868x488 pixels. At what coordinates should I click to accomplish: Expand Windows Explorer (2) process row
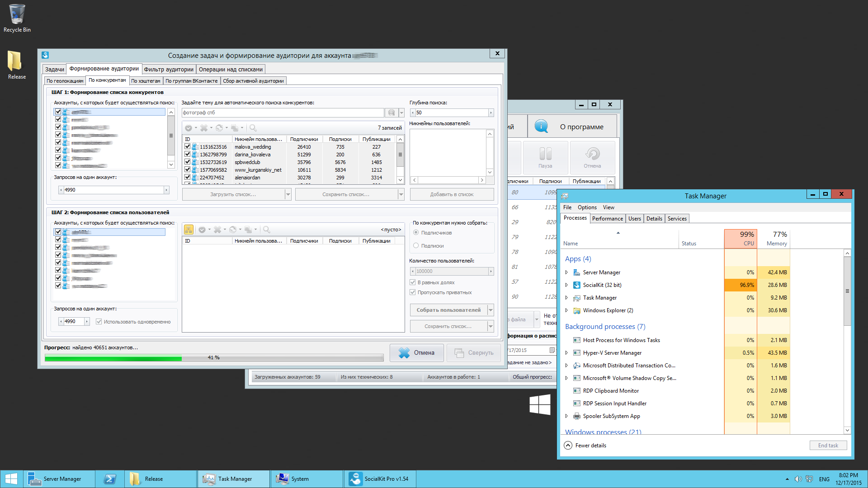566,310
